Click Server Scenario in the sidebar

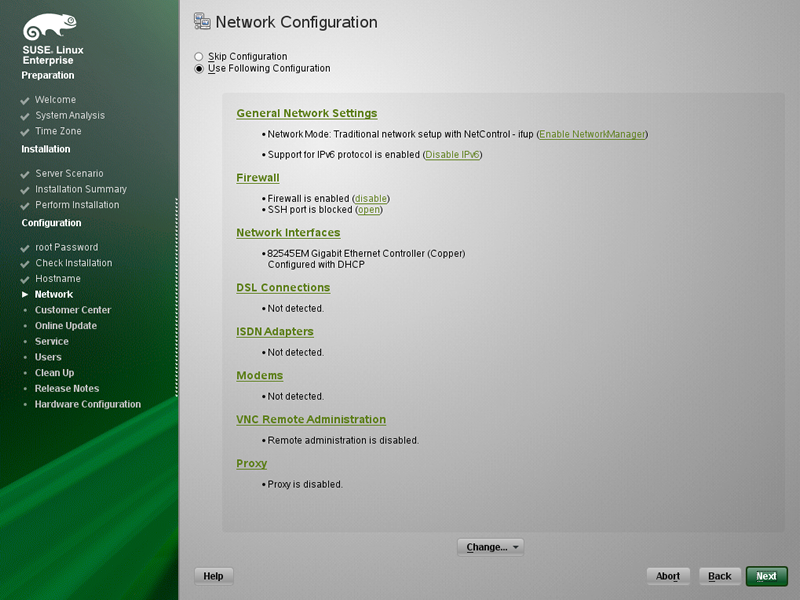pos(69,173)
